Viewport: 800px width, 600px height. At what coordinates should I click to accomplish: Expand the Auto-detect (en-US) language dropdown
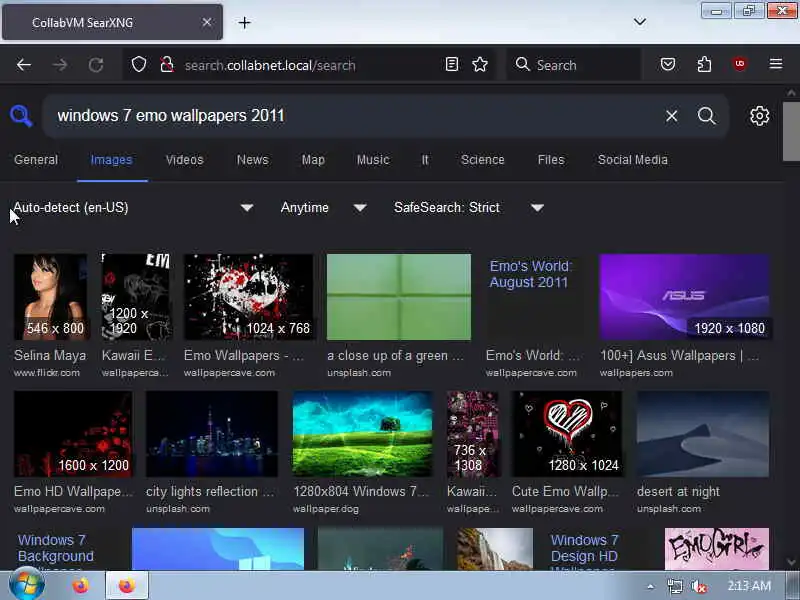click(133, 208)
